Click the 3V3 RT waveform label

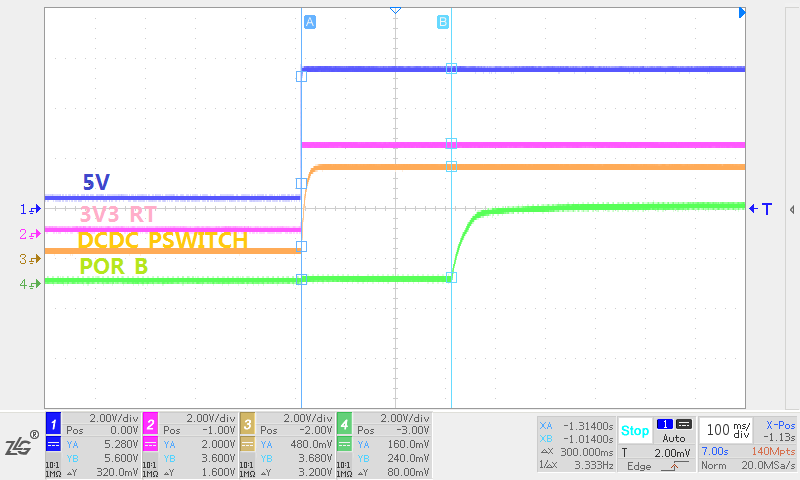(x=117, y=214)
